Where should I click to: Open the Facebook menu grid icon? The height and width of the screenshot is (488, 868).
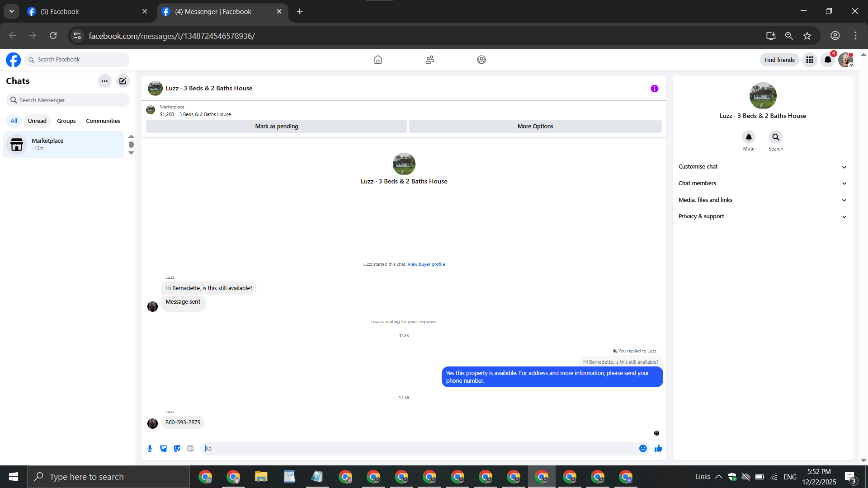tap(810, 60)
